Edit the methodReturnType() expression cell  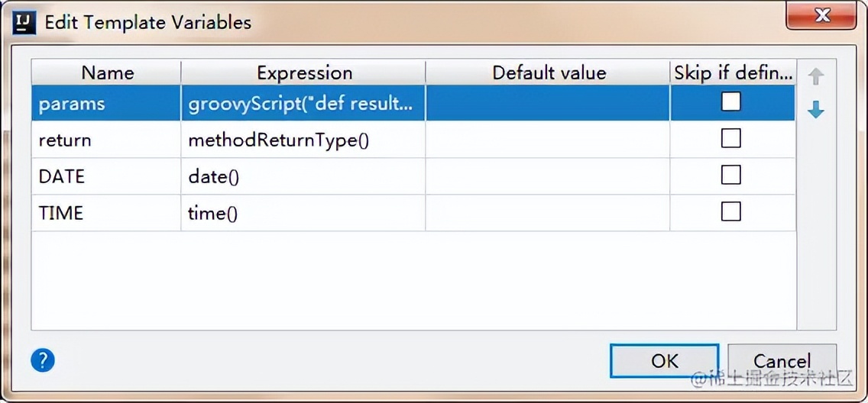tap(303, 140)
